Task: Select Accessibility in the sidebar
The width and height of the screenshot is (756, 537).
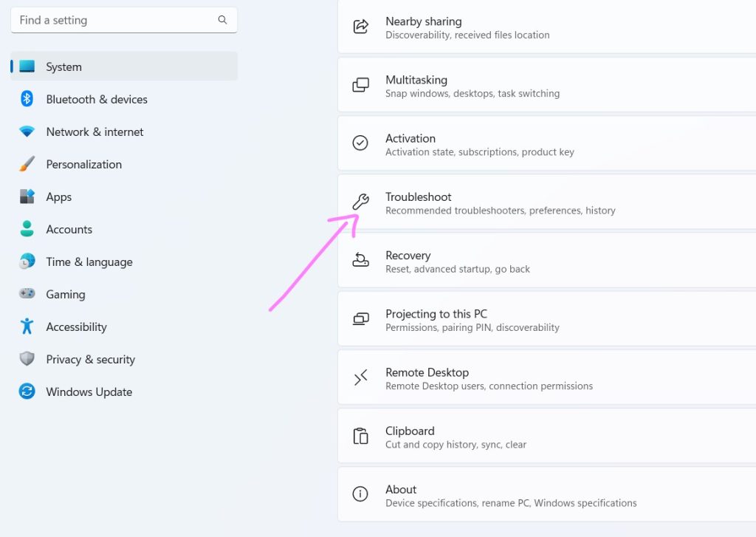Action: coord(76,326)
